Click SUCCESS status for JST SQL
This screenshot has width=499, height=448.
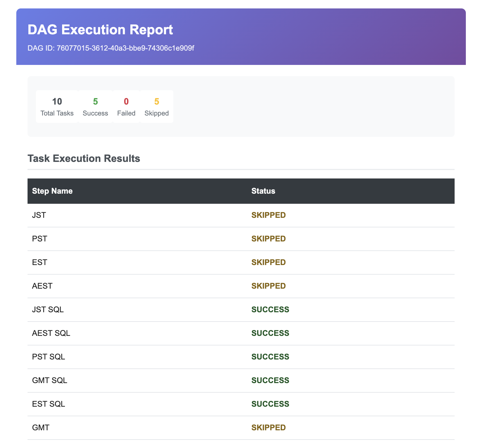[270, 310]
